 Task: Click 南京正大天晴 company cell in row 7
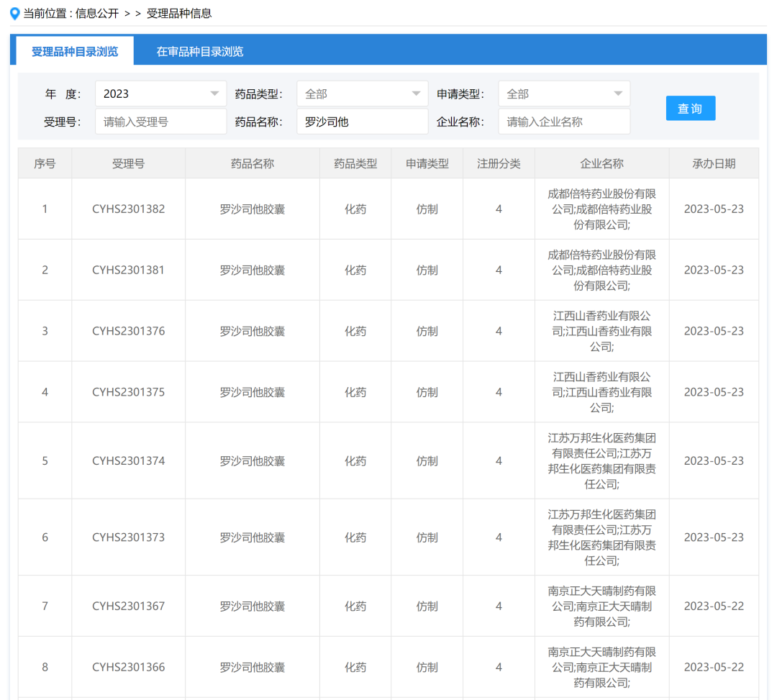[601, 606]
